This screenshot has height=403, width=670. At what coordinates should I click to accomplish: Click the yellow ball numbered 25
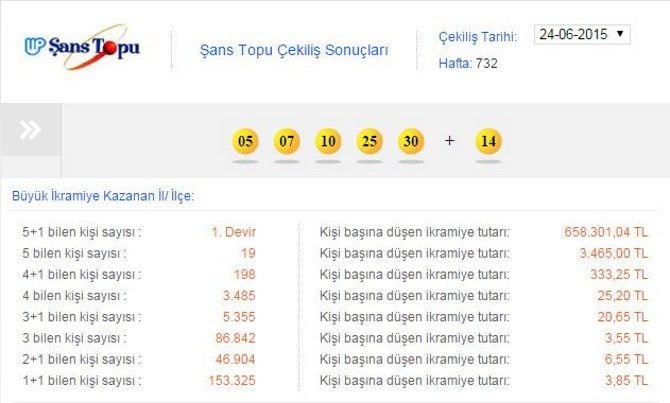(370, 141)
